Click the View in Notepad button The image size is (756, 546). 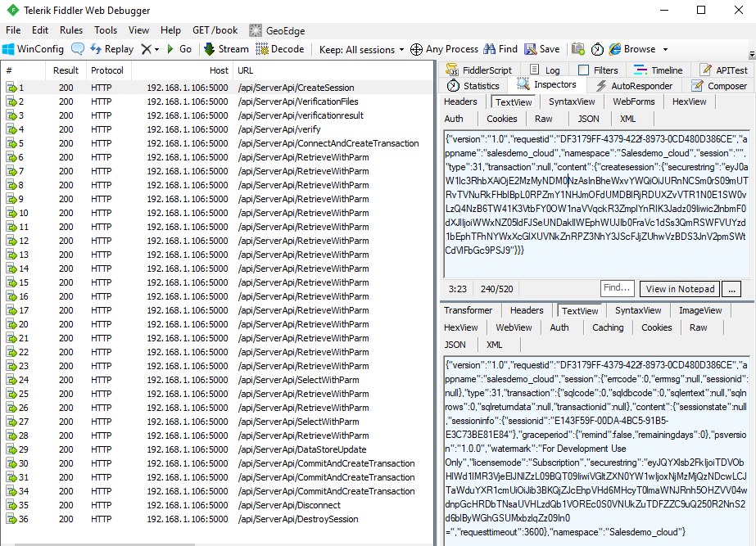click(680, 289)
